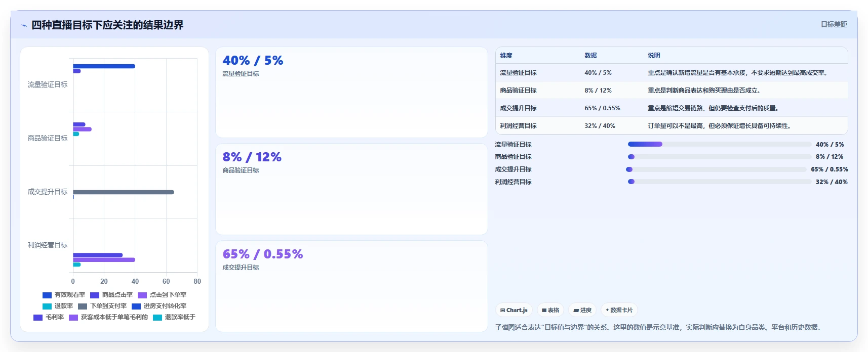Click the title 四种直播目标下应关注的结果边界
This screenshot has width=868, height=352.
coord(107,25)
